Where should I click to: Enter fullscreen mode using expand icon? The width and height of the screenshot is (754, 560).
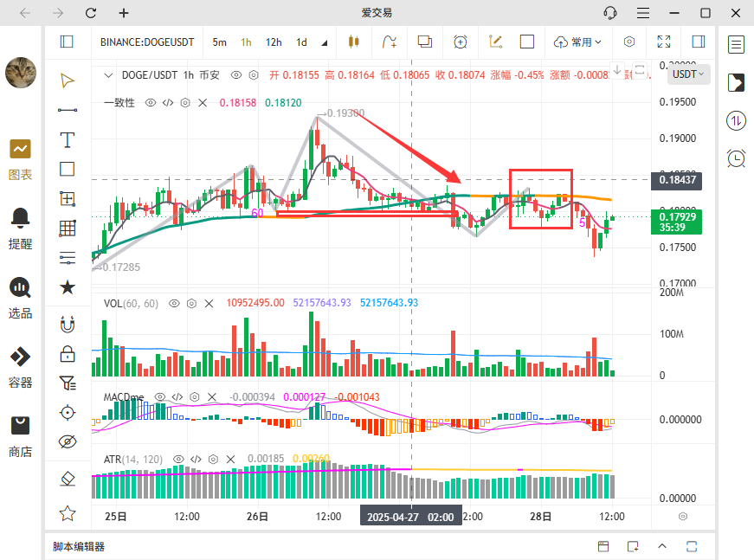click(664, 42)
